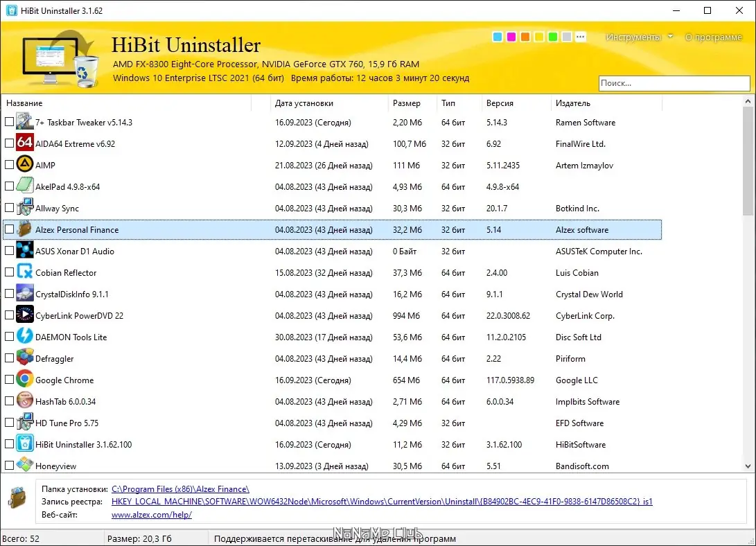The width and height of the screenshot is (756, 546).
Task: Enable the Cobian Reflector checkbox
Action: (9, 272)
